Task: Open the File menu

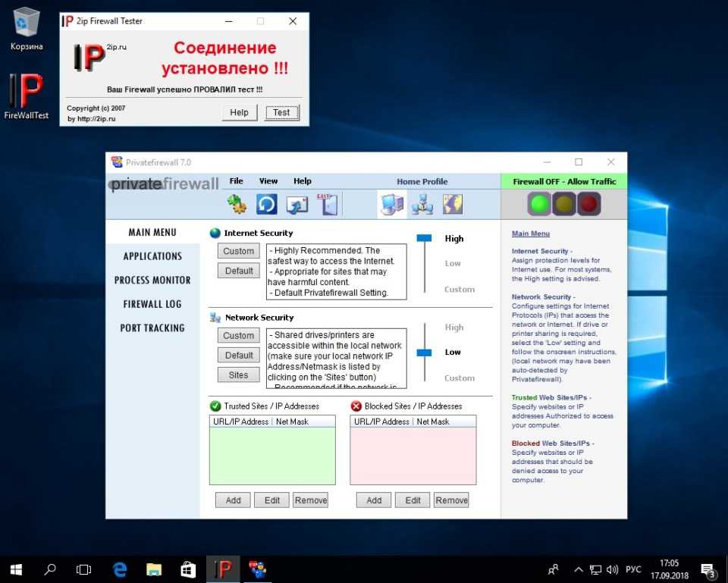Action: tap(237, 181)
